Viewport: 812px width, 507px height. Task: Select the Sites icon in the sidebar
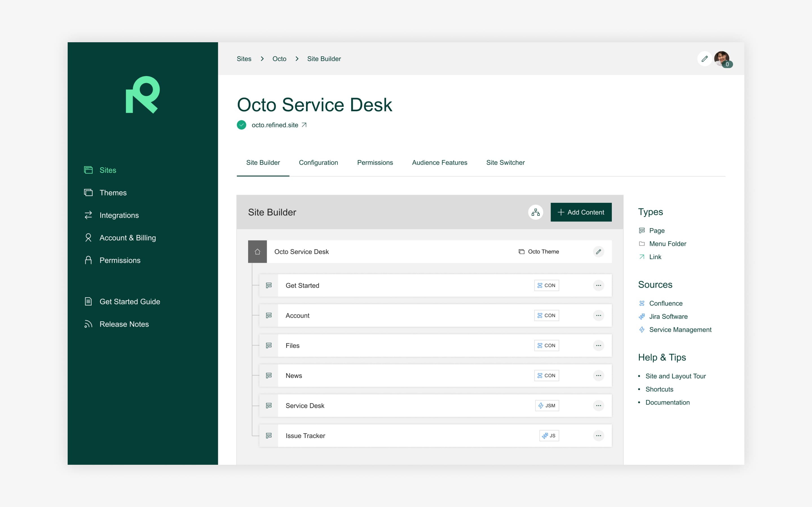pos(88,170)
